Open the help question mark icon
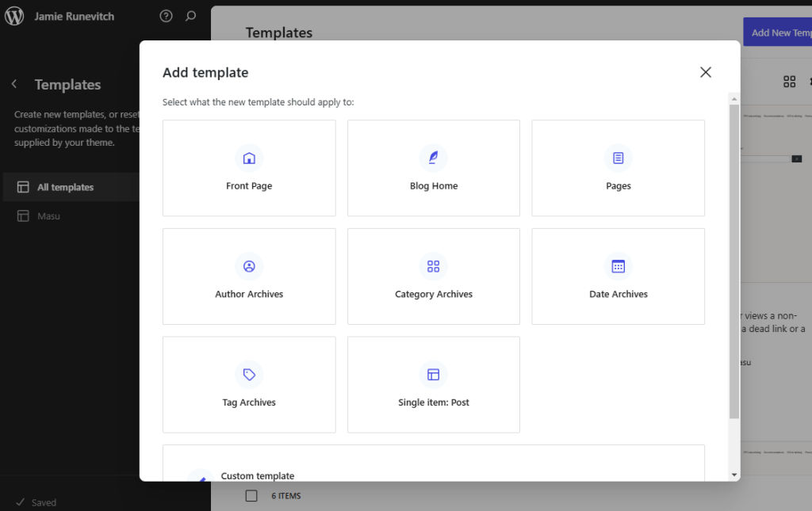The height and width of the screenshot is (511, 812). point(166,16)
